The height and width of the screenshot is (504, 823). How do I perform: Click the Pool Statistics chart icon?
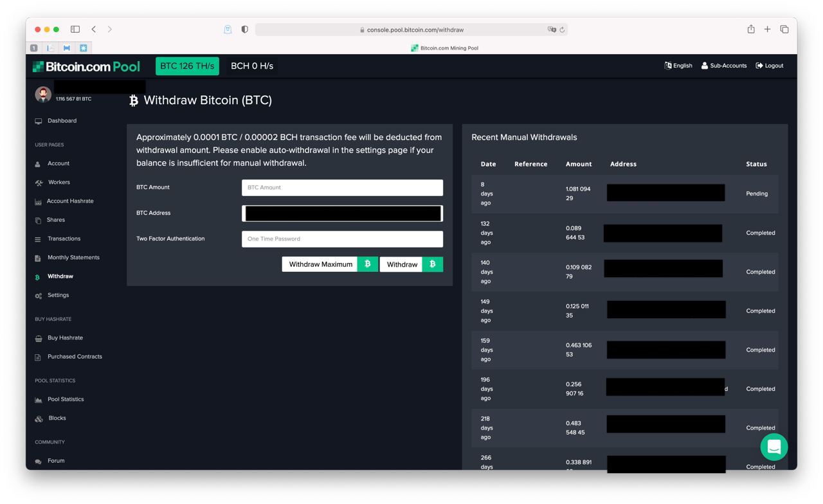tap(39, 400)
